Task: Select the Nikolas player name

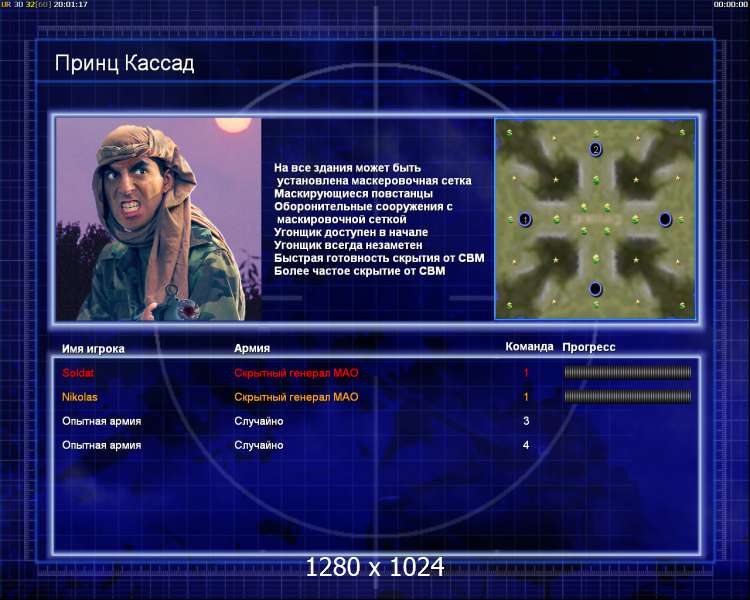Action: tap(79, 397)
